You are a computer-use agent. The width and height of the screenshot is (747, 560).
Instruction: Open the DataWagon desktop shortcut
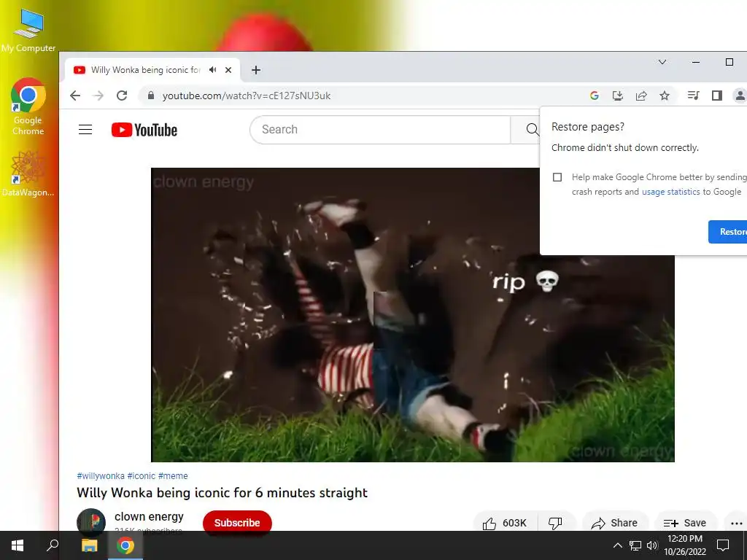(28, 174)
